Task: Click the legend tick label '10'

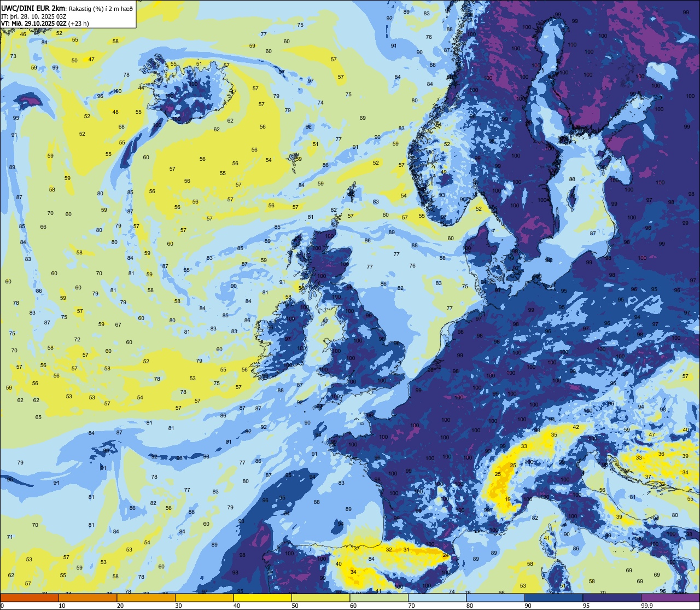Action: click(62, 606)
